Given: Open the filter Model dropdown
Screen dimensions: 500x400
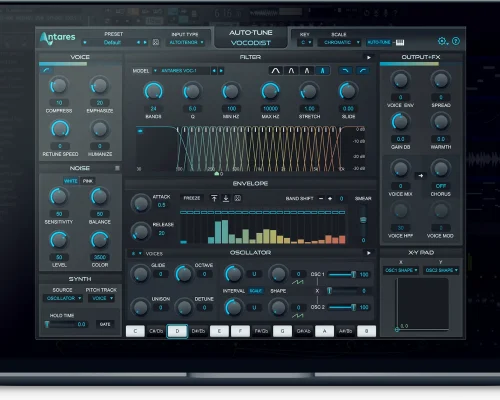Looking at the screenshot, I should (181, 71).
